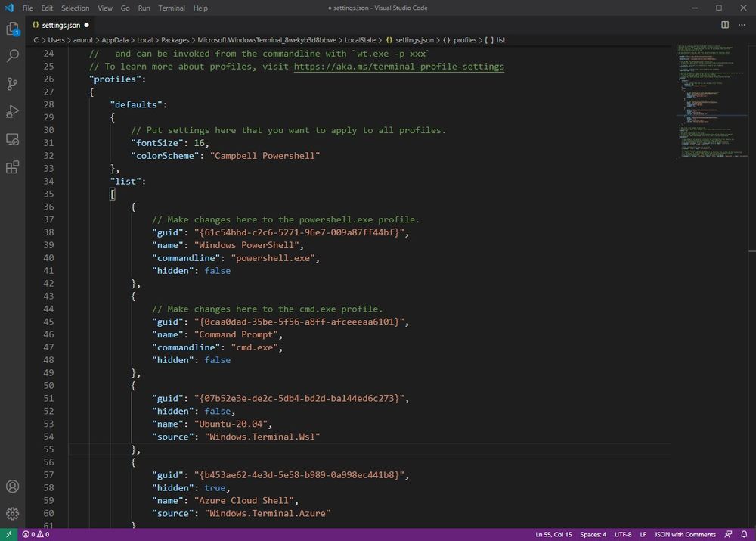Screen dimensions: 756x541
Task: Open the View menu
Action: (104, 8)
